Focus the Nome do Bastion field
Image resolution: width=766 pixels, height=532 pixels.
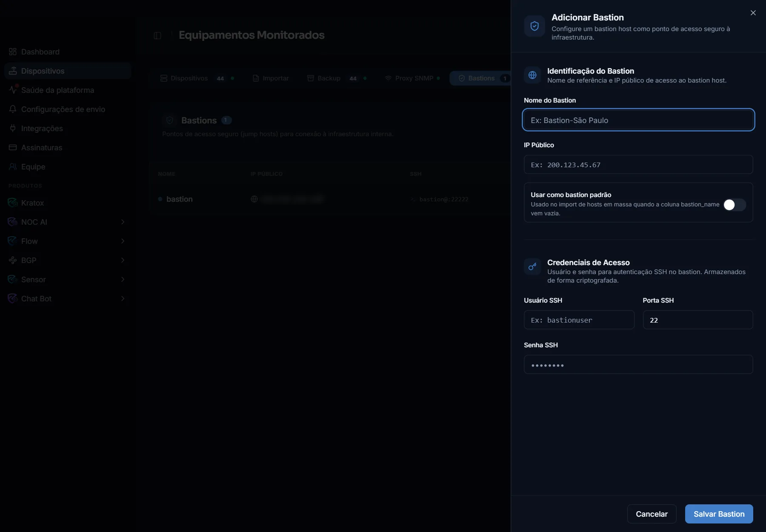[x=638, y=120]
